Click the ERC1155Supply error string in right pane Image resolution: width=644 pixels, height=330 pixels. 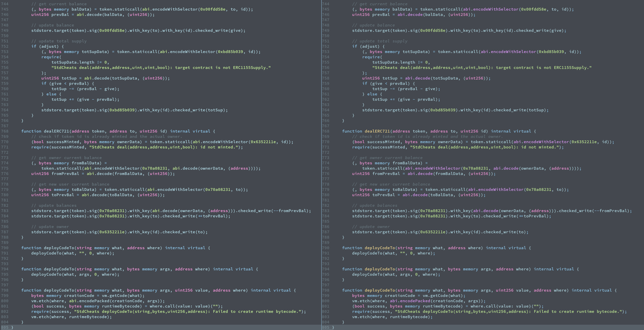tap(482, 68)
